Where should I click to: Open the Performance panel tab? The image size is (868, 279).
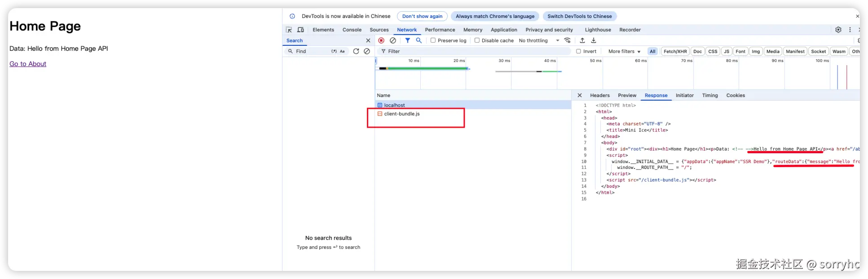[440, 30]
